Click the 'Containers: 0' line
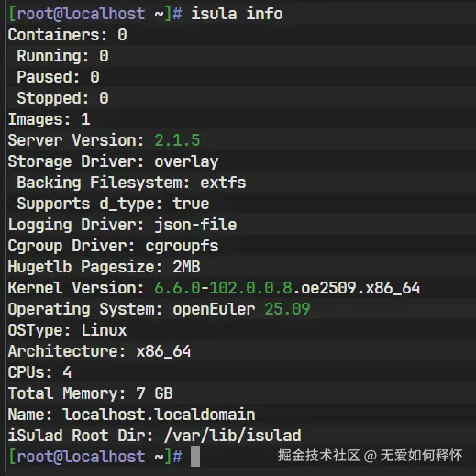 [x=68, y=35]
